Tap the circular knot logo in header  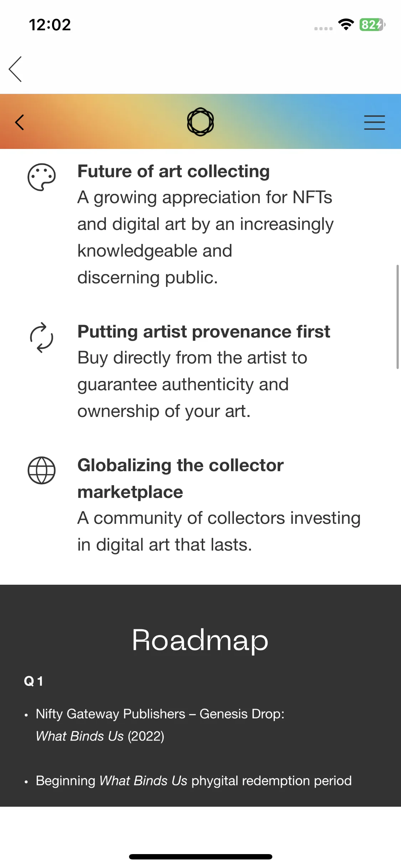click(200, 122)
